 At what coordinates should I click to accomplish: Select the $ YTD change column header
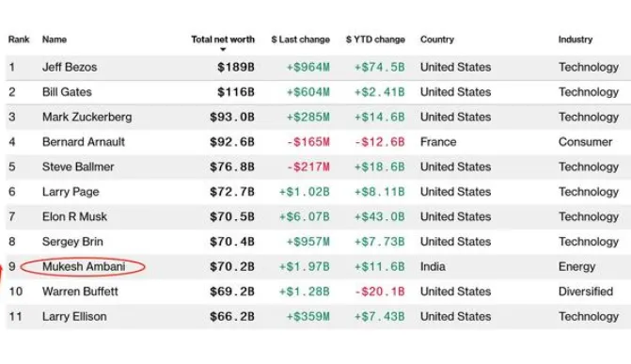[375, 40]
